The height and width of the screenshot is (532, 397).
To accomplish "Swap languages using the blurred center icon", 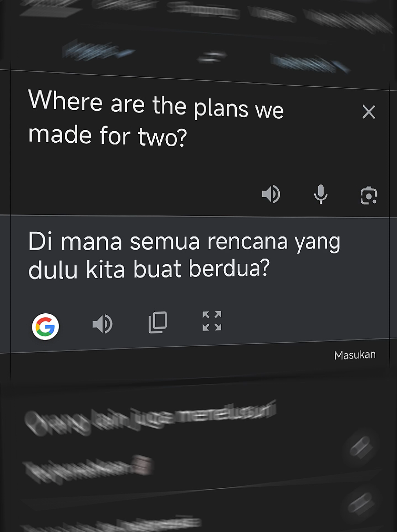I will click(x=212, y=57).
